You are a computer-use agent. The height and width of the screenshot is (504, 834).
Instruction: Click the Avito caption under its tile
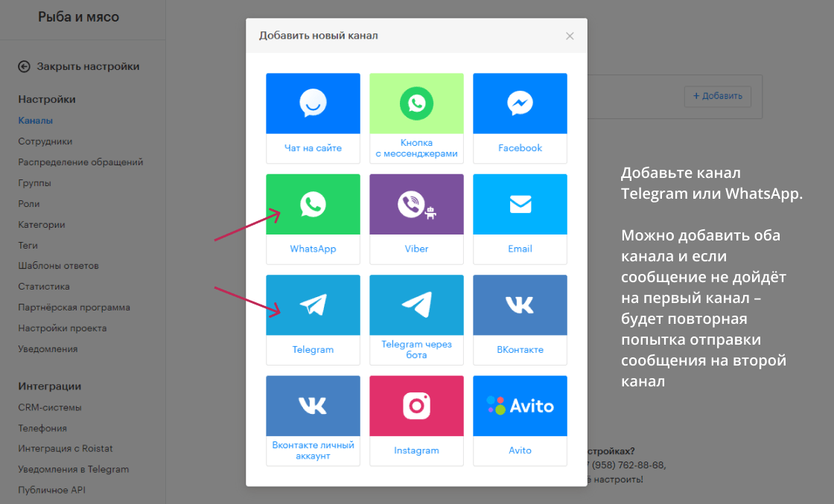(x=520, y=450)
